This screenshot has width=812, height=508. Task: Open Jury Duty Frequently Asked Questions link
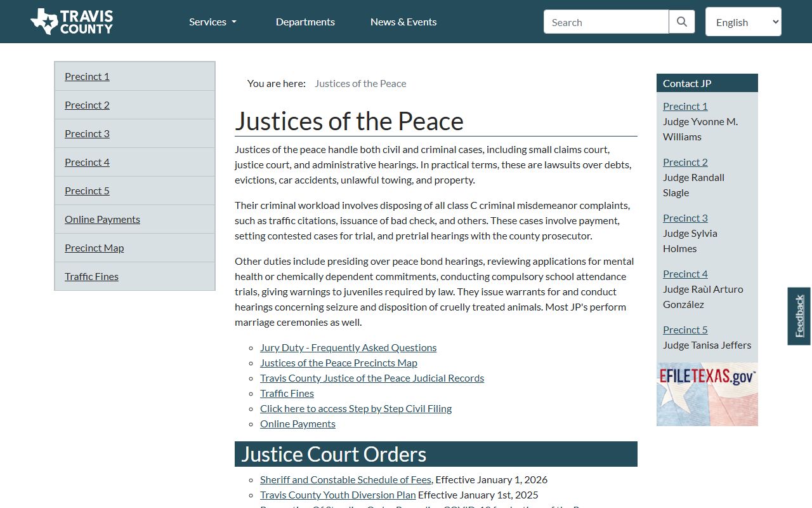tap(348, 347)
